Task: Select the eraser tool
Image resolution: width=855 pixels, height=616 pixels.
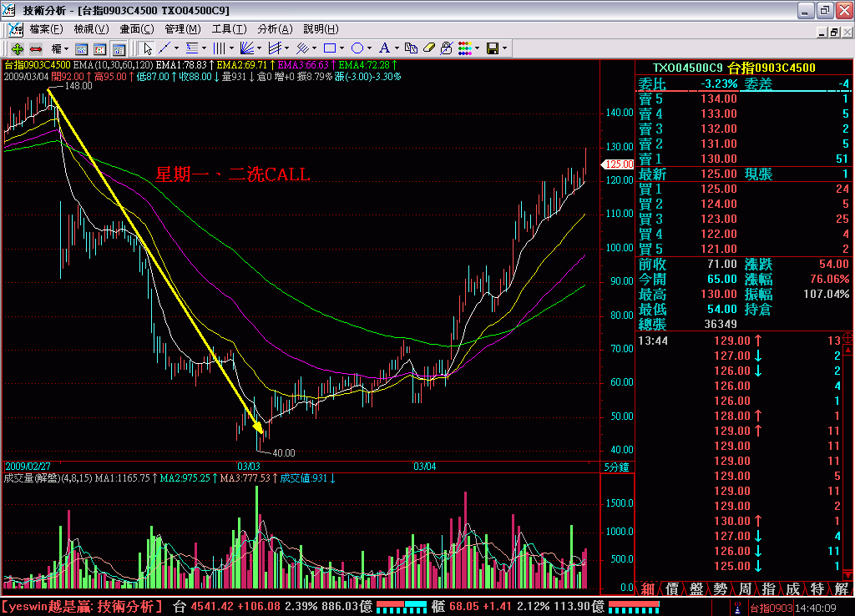Action: pos(429,48)
